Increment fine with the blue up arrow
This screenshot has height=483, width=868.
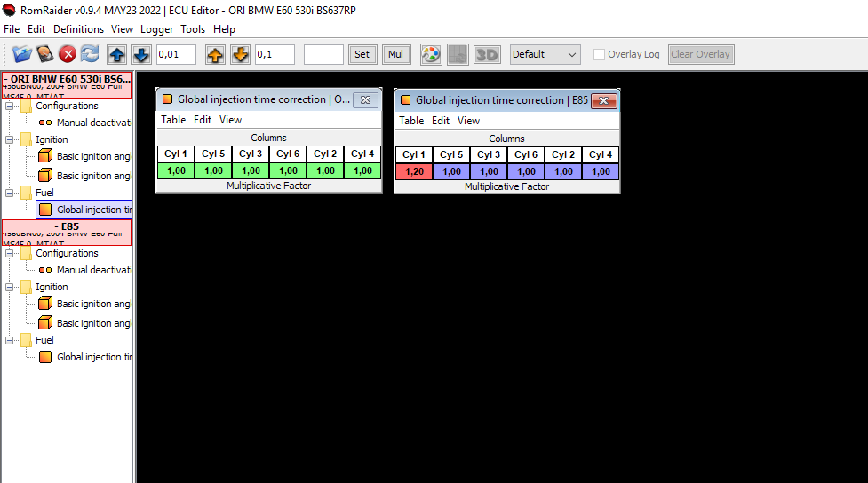click(x=116, y=54)
